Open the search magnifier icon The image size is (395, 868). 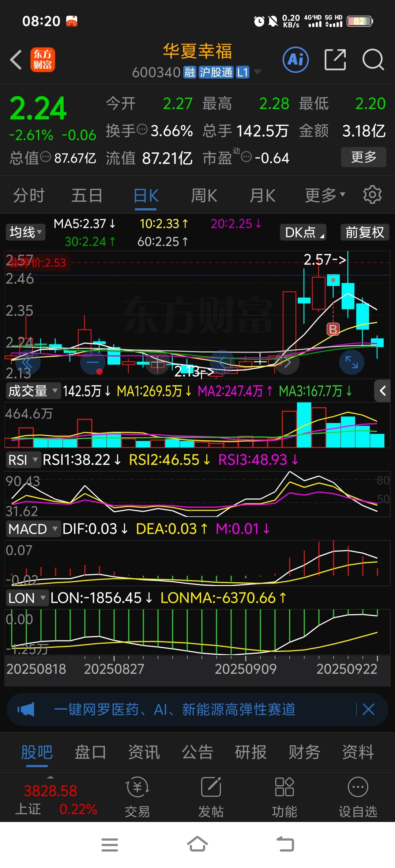373,60
